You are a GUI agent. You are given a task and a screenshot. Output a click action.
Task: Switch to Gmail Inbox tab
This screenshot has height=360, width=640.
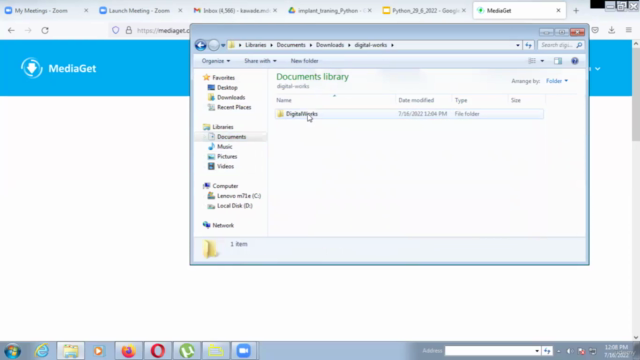tap(236, 11)
